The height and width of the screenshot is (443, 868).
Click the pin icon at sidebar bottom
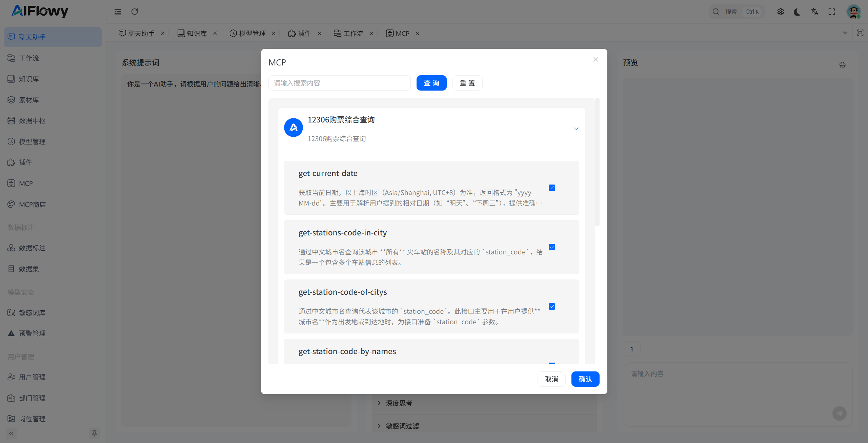click(x=94, y=433)
